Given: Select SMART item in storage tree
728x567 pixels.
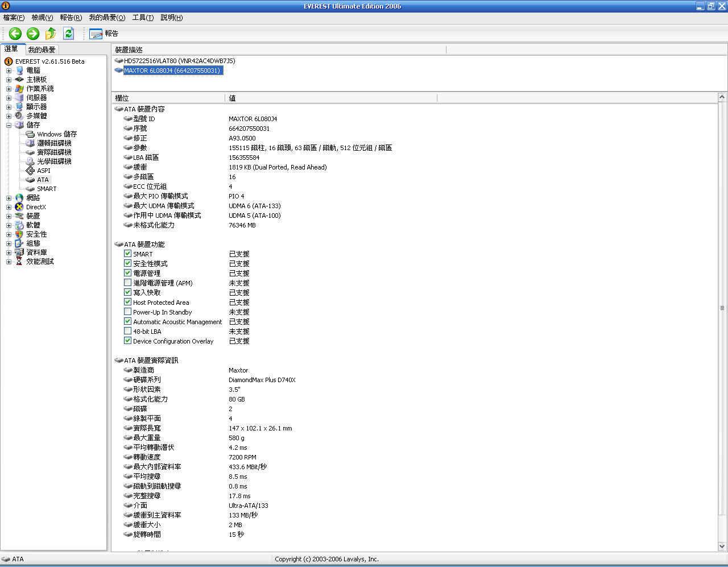Looking at the screenshot, I should pyautogui.click(x=47, y=189).
